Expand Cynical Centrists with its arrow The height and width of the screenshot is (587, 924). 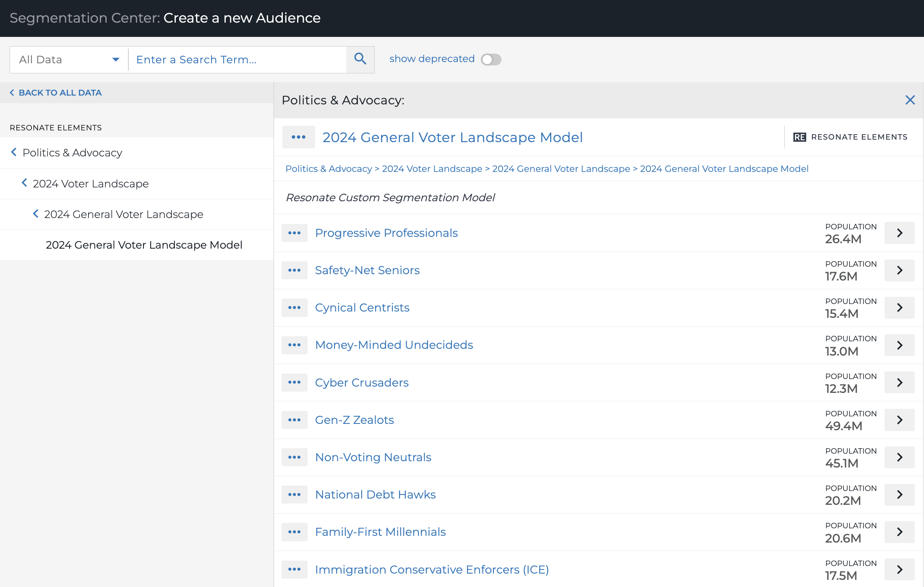pyautogui.click(x=899, y=307)
